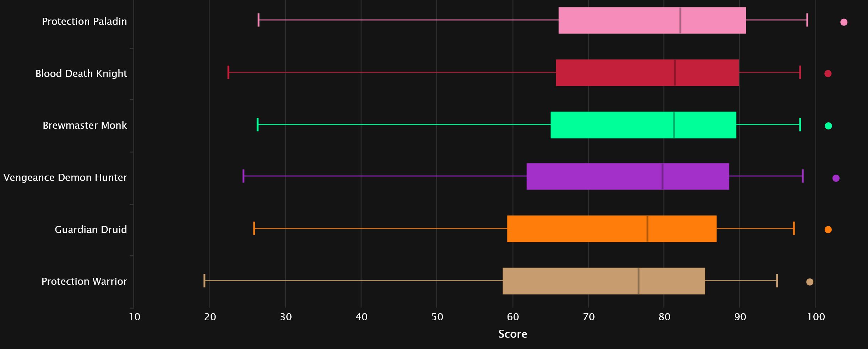Viewport: 868px width, 349px height.
Task: Click the Protection Paladin axis label
Action: tap(84, 22)
